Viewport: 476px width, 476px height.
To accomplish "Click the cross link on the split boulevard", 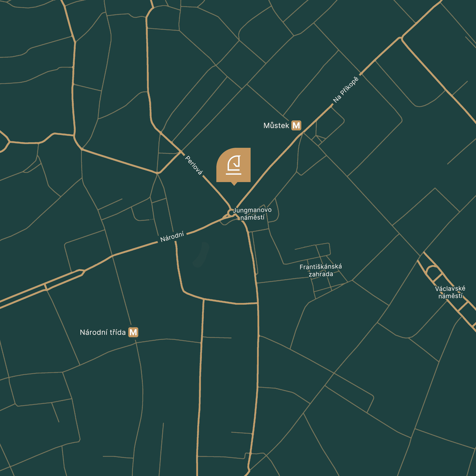I will 45,287.
